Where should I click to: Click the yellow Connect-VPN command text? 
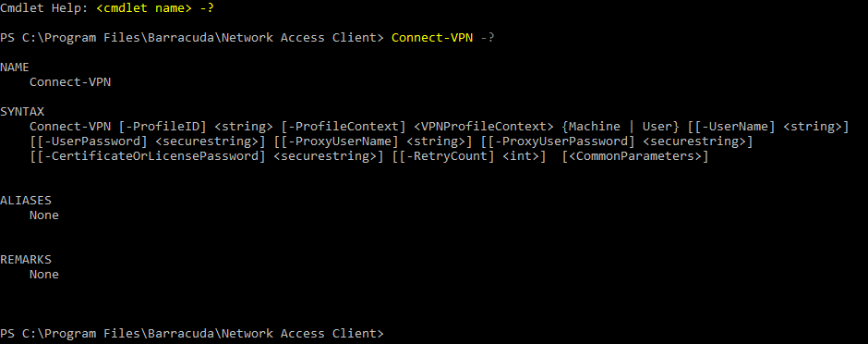pyautogui.click(x=432, y=38)
